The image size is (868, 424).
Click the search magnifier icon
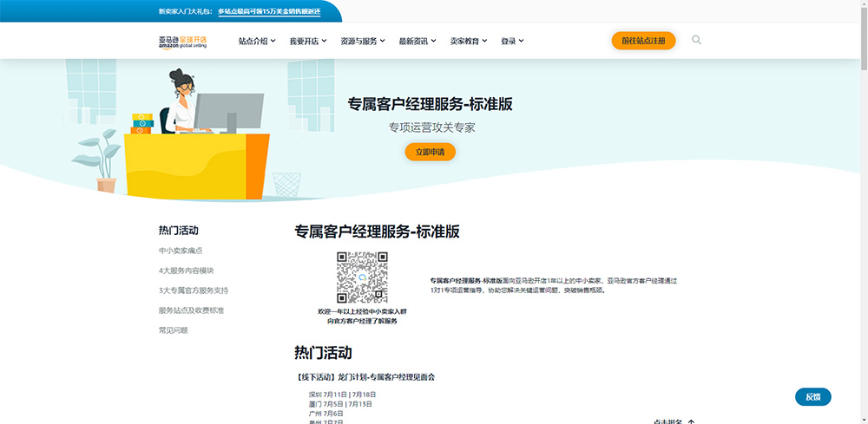(696, 40)
